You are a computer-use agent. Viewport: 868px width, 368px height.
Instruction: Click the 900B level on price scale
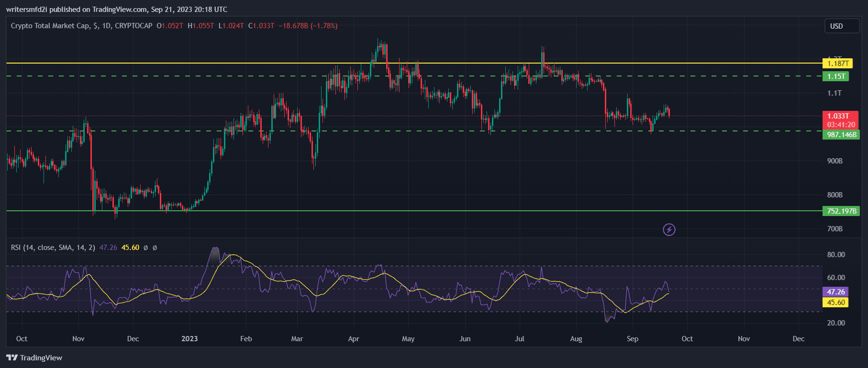click(x=835, y=161)
